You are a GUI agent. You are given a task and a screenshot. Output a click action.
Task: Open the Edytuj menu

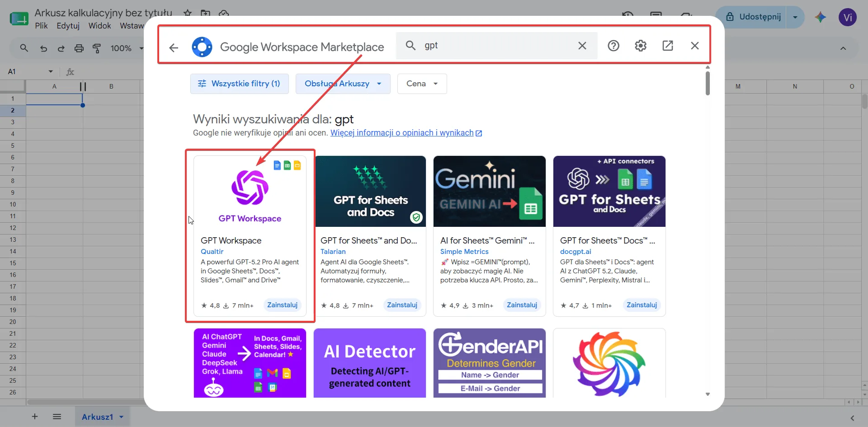tap(68, 26)
